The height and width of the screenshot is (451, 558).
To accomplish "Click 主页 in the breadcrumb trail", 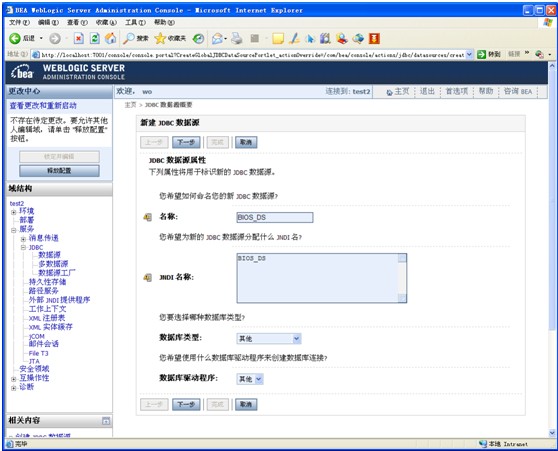I will click(x=130, y=105).
